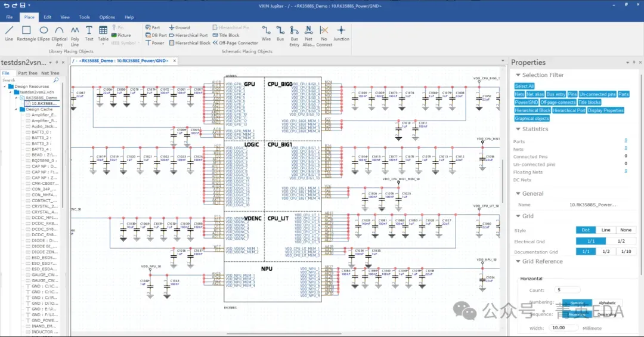Choose Alphabetic numbering for grid reference
Image resolution: width=644 pixels, height=337 pixels.
click(607, 303)
